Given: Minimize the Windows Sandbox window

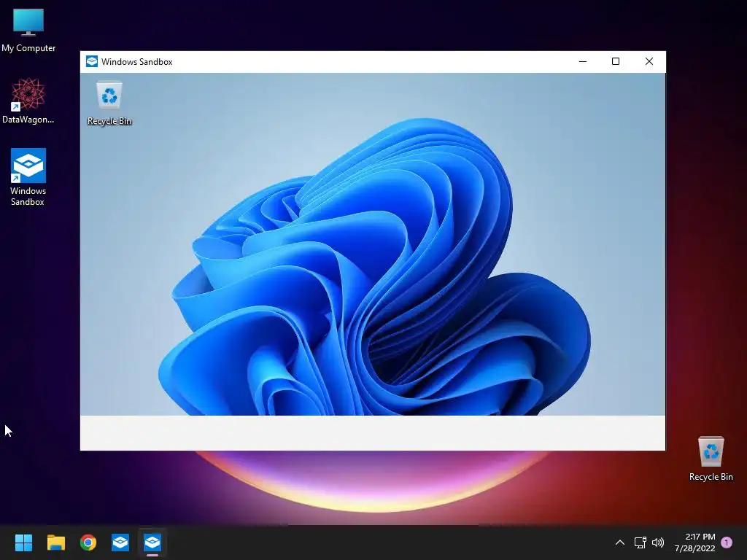Looking at the screenshot, I should click(x=583, y=61).
